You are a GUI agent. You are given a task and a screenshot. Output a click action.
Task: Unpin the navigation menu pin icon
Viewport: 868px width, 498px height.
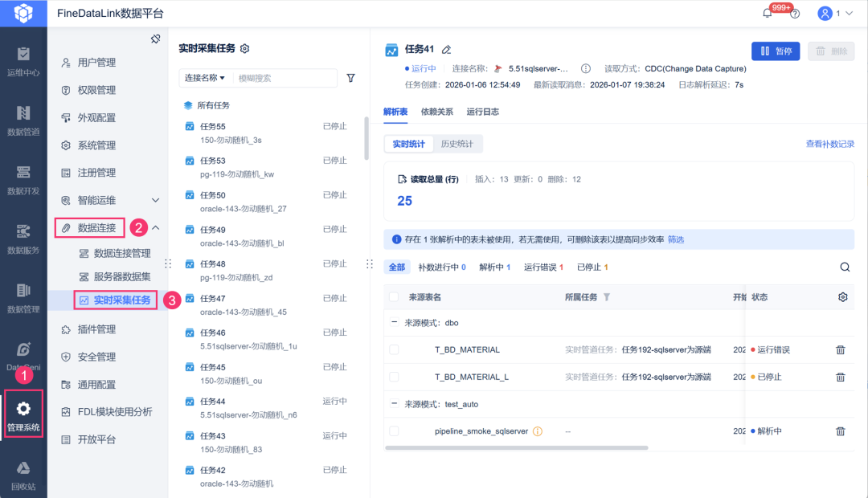point(156,39)
